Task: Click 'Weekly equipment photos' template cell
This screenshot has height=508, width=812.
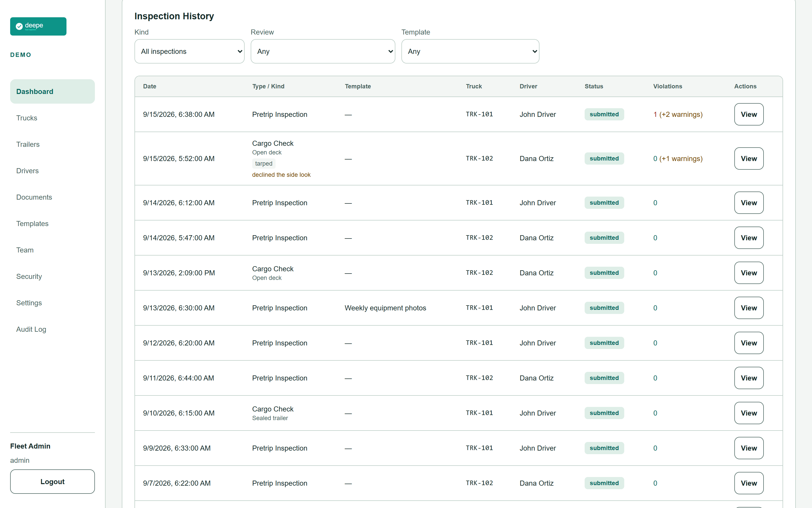Action: click(385, 308)
